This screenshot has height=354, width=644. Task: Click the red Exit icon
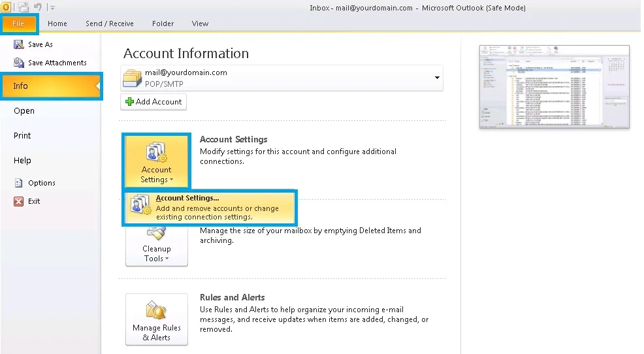click(19, 201)
